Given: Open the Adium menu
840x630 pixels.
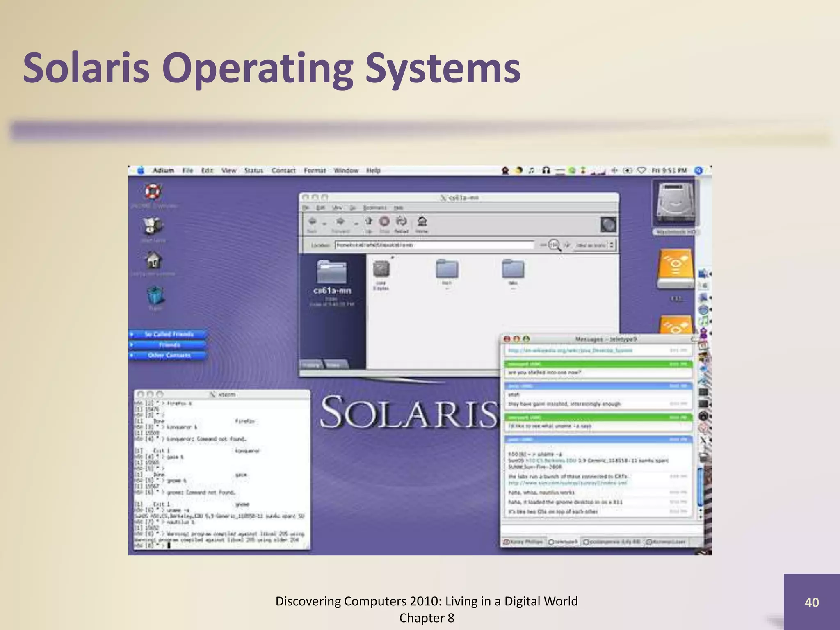Looking at the screenshot, I should coord(163,170).
